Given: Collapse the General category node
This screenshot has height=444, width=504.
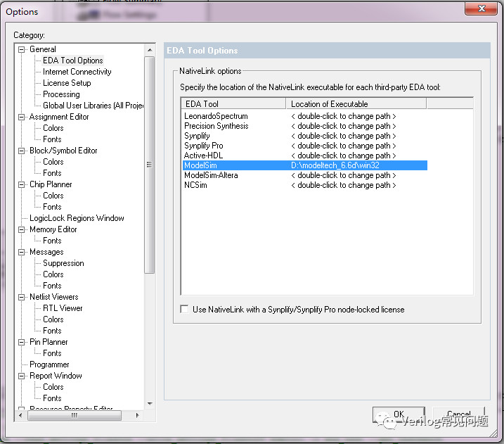Looking at the screenshot, I should tap(22, 49).
